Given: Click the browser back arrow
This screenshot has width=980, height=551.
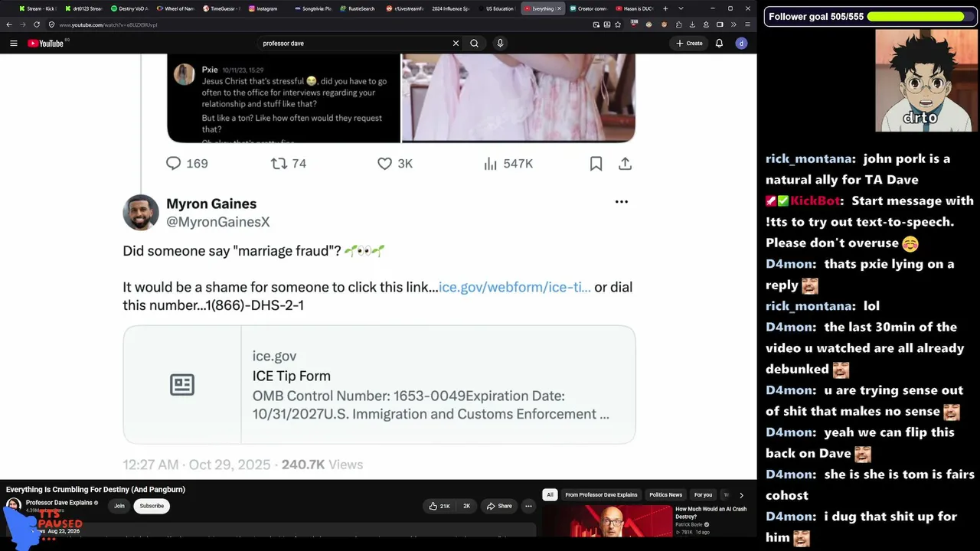Looking at the screenshot, I should [9, 24].
